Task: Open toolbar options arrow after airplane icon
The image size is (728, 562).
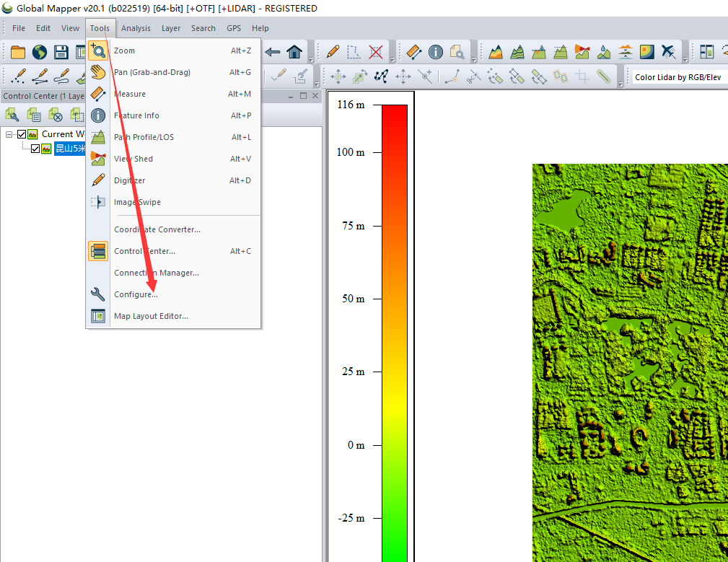Action: click(685, 59)
